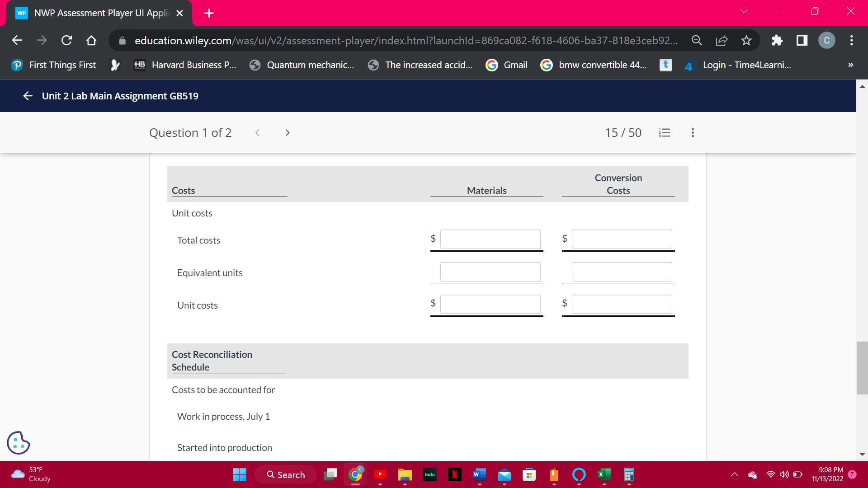Screen dimensions: 868x488
Task: Go to previous question with left chevron
Action: [x=257, y=133]
